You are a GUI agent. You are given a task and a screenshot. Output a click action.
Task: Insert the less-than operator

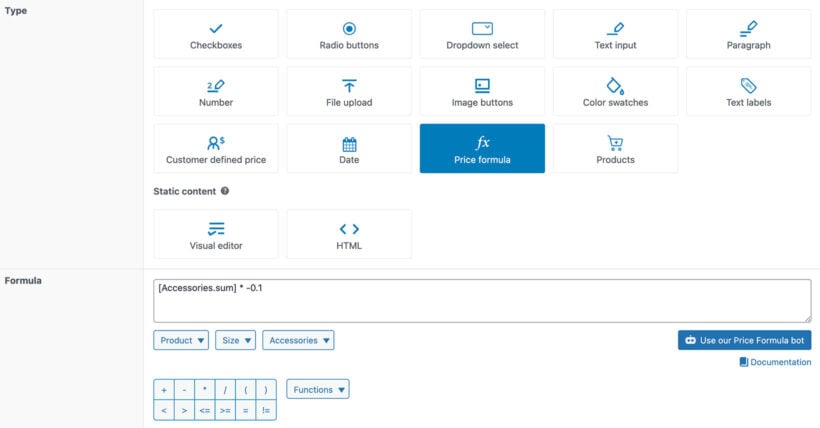click(164, 410)
